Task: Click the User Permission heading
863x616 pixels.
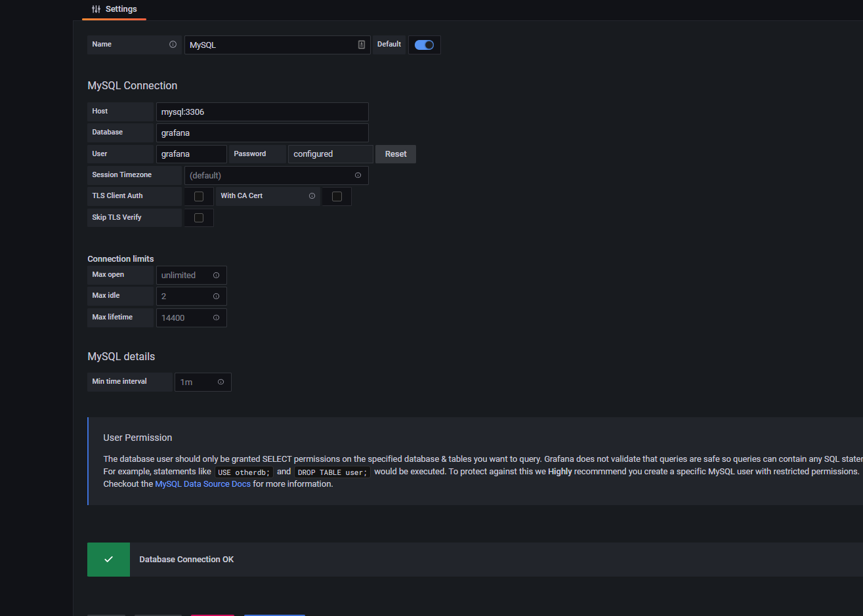Action: pos(138,438)
